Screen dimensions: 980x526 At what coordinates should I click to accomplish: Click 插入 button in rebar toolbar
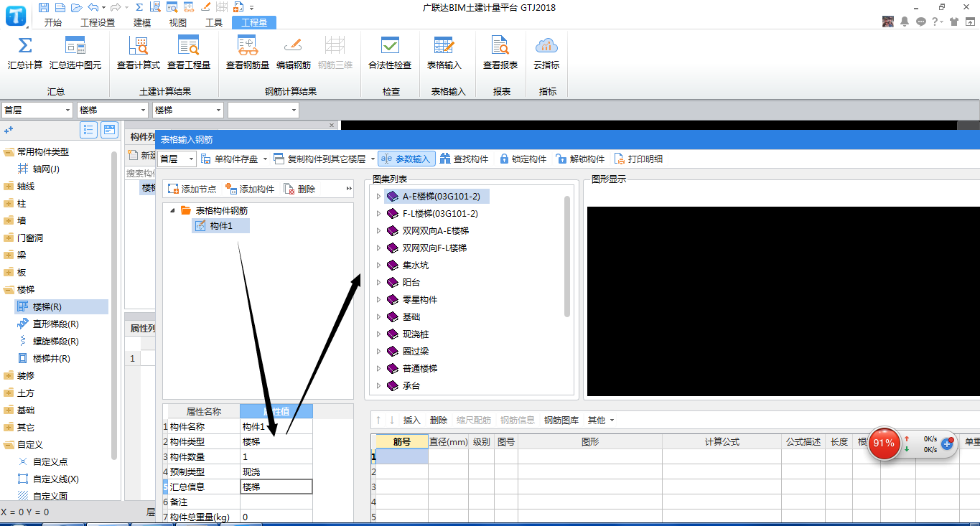[412, 420]
